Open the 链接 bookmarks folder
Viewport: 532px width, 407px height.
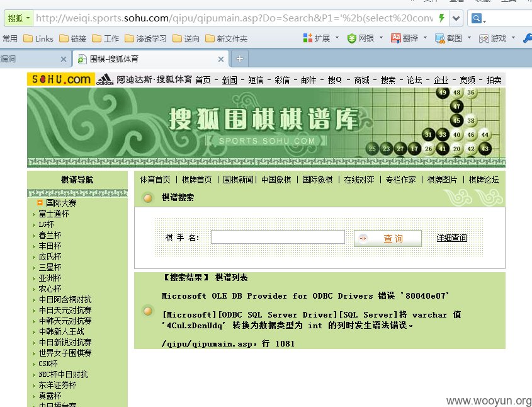pos(73,38)
